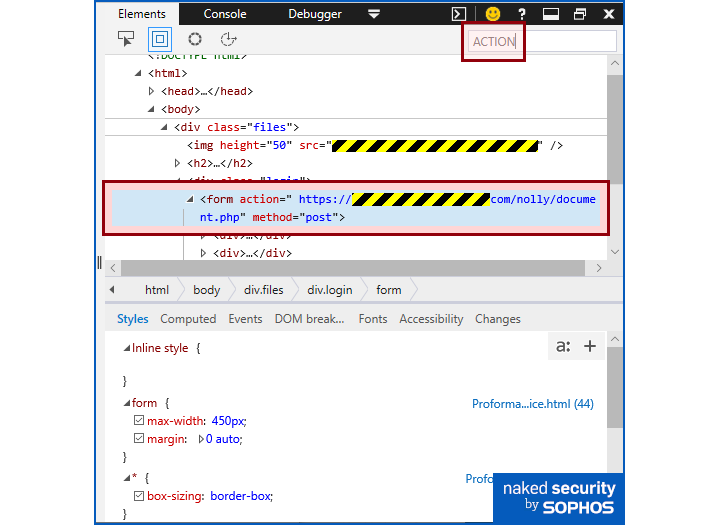Open the Accessibility pane tab
This screenshot has height=525, width=720.
click(431, 319)
